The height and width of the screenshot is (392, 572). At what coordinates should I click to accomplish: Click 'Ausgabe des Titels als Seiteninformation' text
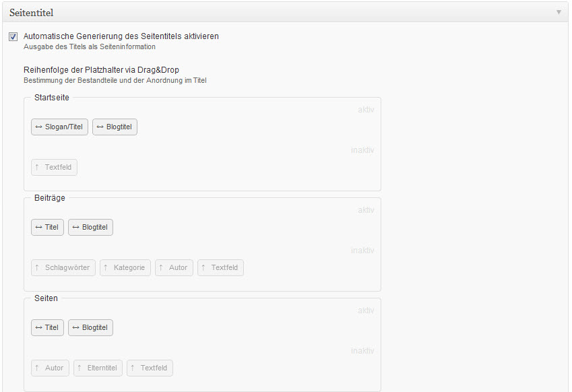(90, 46)
